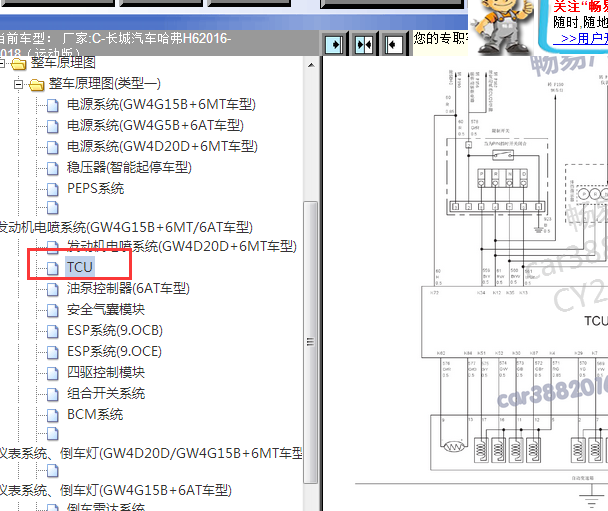Open the 安全气囊模块 diagram entry
608x511 pixels.
[106, 309]
